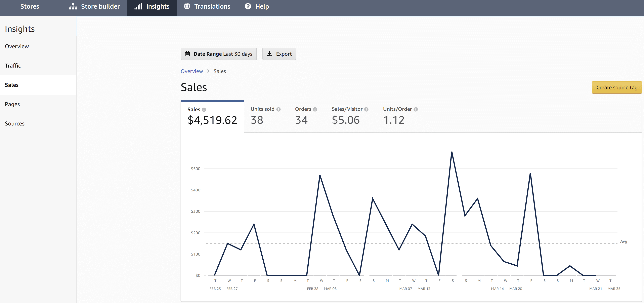This screenshot has height=303, width=644.
Task: Open the Date Range Last 30 days dropdown
Action: [218, 54]
